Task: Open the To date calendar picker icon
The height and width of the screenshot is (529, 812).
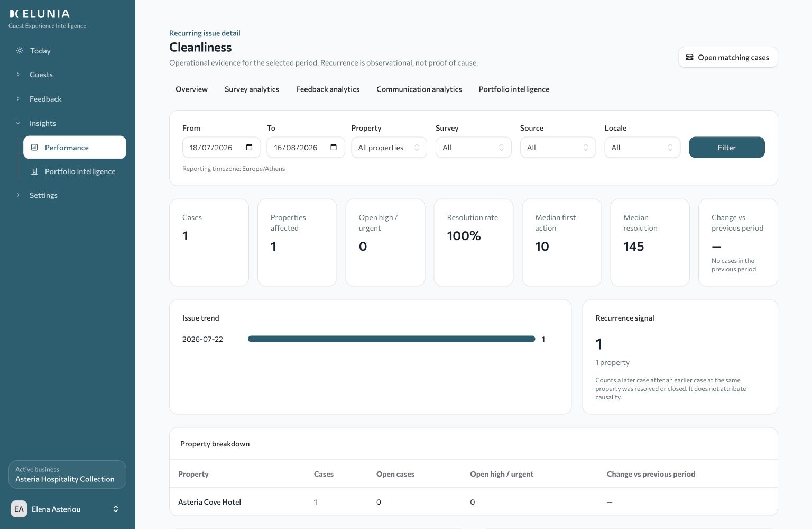Action: click(334, 148)
